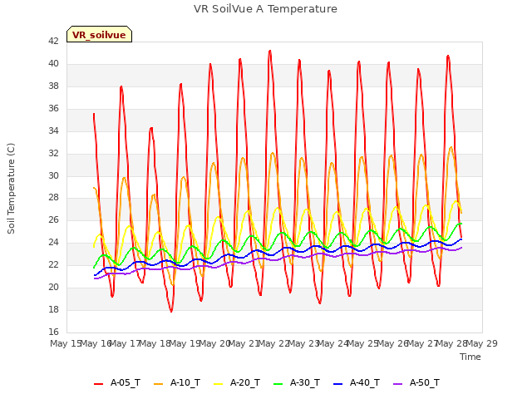
Task: Click the Soil Temperature (C) axis label
Action: tap(11, 189)
